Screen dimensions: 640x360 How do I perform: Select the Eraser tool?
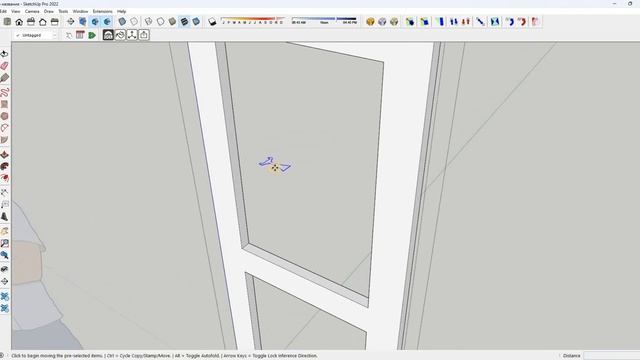4,66
